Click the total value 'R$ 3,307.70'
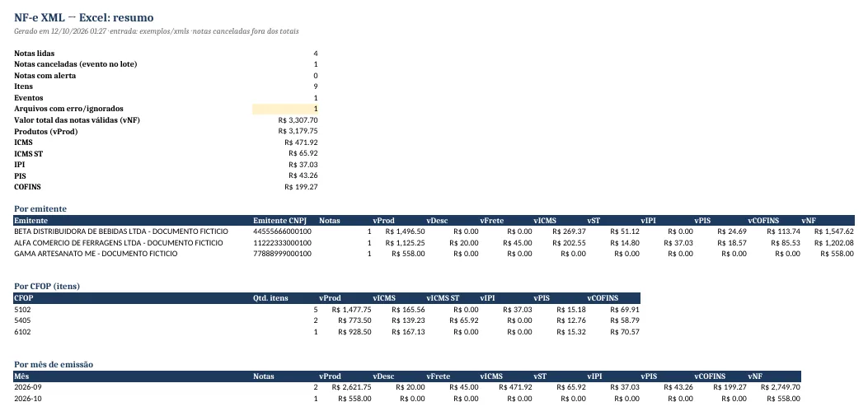 click(298, 120)
